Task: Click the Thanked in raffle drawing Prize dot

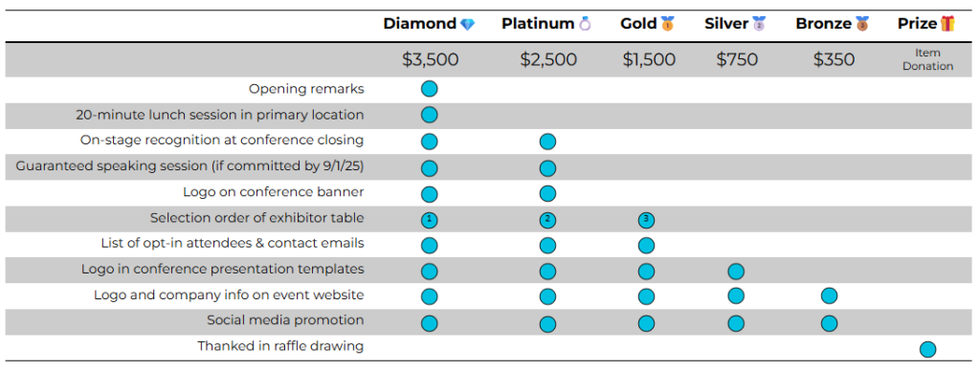Action: coord(927,348)
